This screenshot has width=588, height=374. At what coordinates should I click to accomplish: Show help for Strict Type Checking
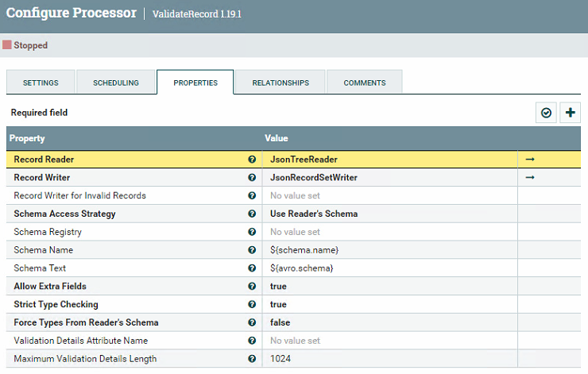(x=252, y=304)
